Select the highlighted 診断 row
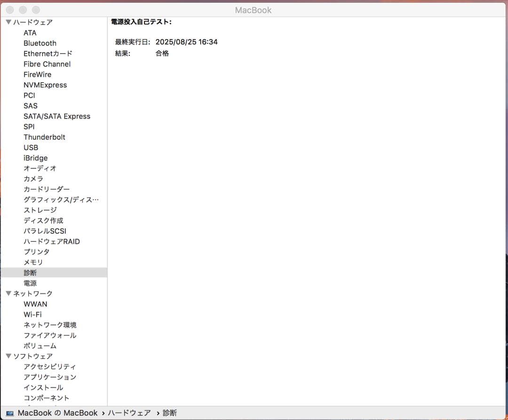 click(54, 273)
